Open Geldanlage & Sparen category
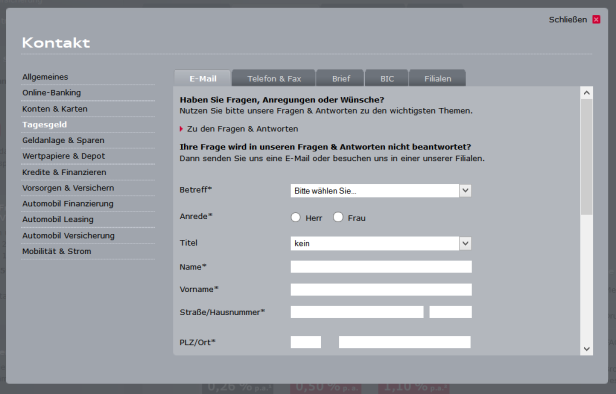Screen dimensions: 616x394 (x=63, y=140)
